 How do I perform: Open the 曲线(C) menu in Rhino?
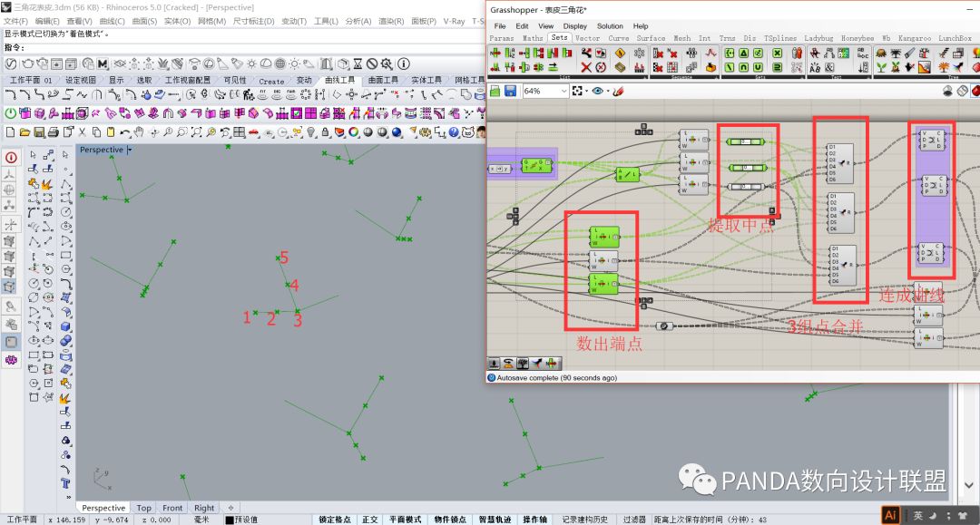(112, 21)
